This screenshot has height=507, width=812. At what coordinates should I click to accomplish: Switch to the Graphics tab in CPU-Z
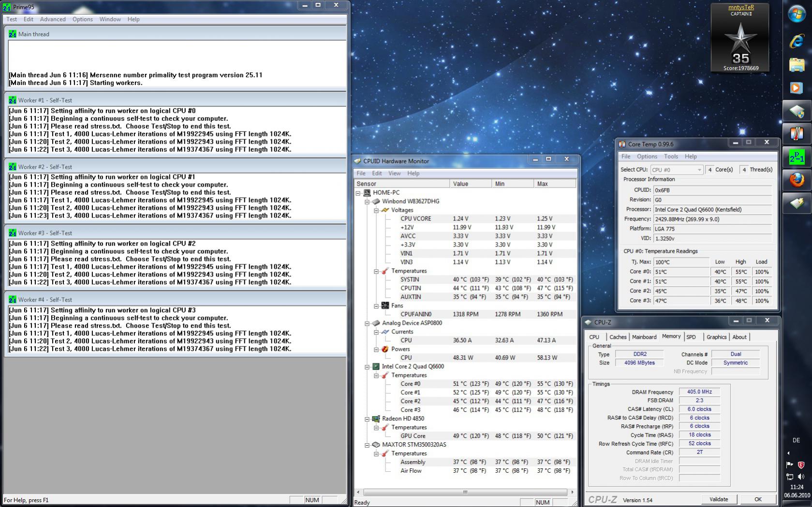[x=716, y=337]
